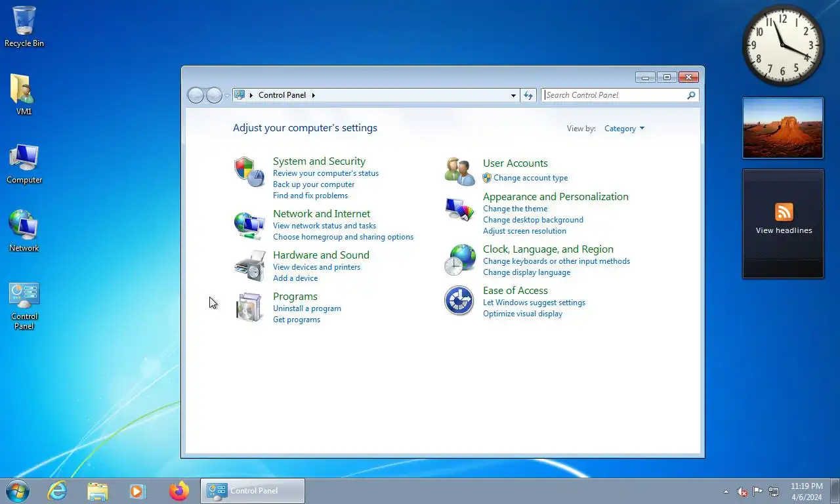This screenshot has width=840, height=504.
Task: Click the Control Panel icon in address bar
Action: 240,95
